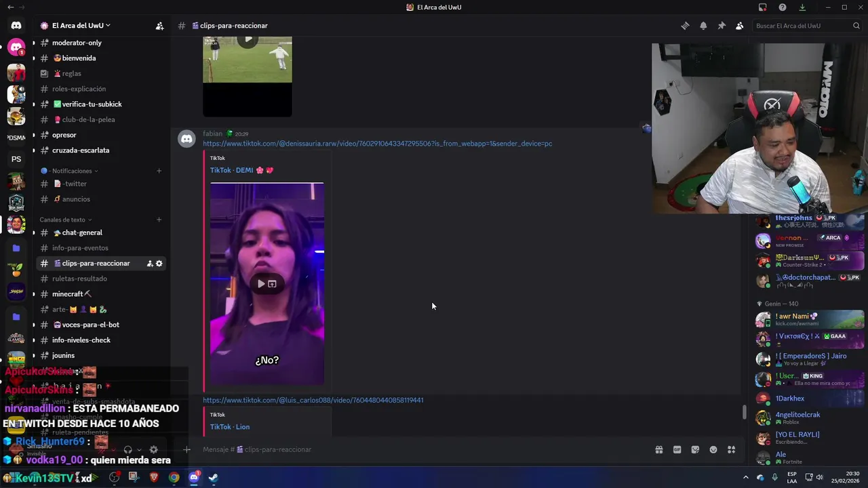Expand threads arrow beside moderator-only
Viewport: 868px width, 488px height.
33,43
